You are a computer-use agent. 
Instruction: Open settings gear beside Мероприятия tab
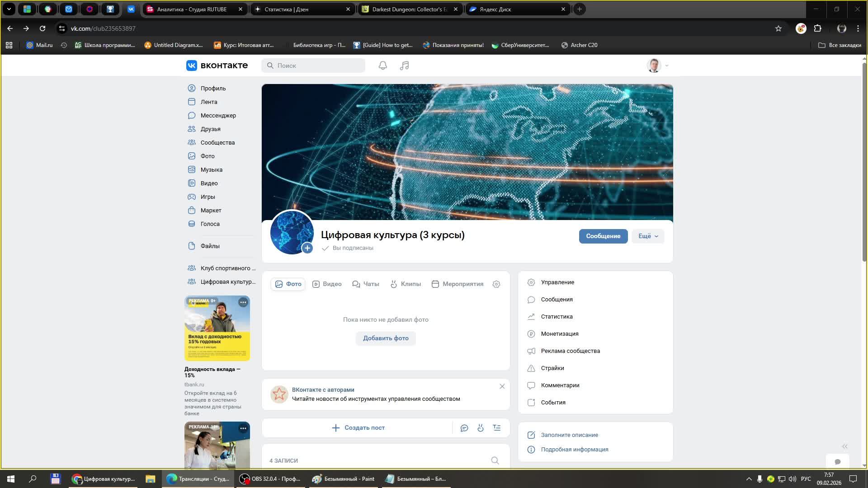point(496,284)
